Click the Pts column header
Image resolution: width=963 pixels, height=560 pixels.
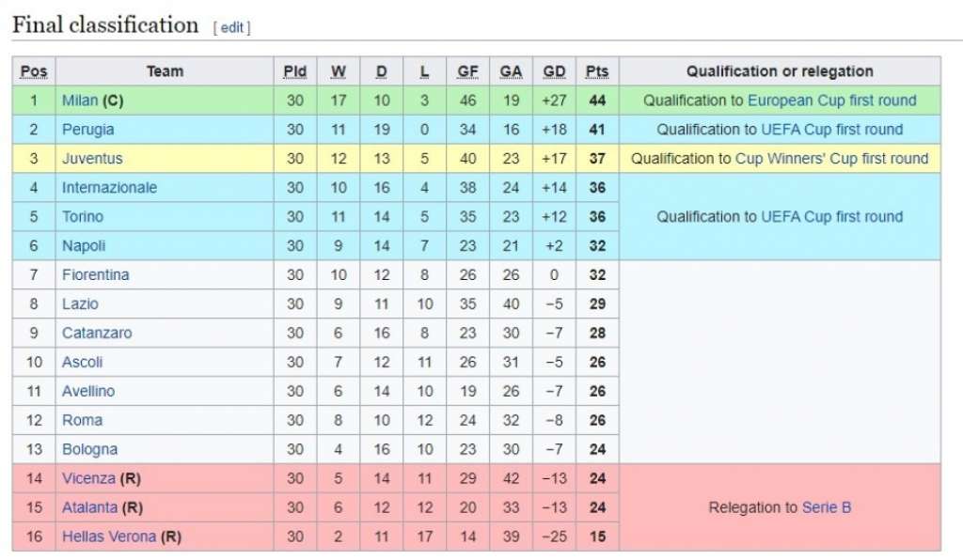597,71
